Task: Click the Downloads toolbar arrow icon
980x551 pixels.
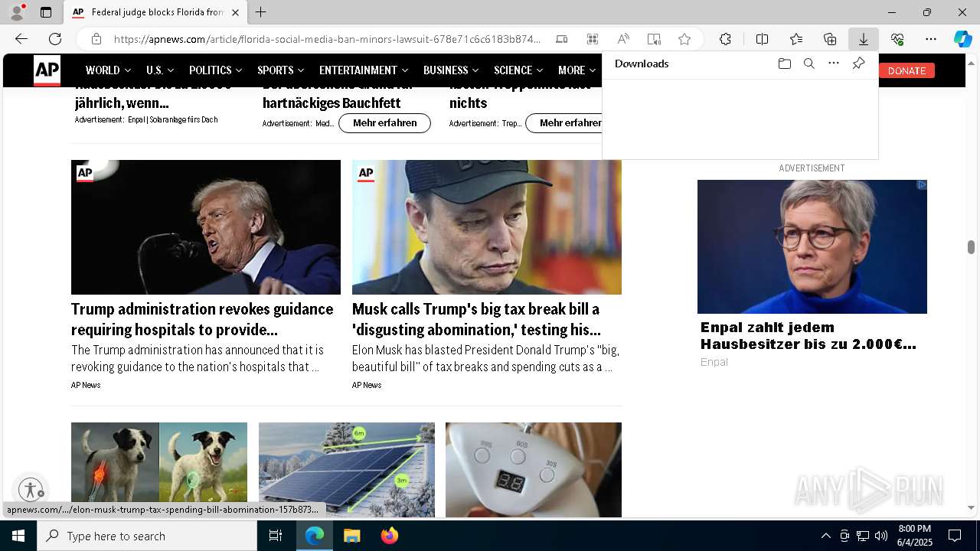Action: [x=864, y=39]
